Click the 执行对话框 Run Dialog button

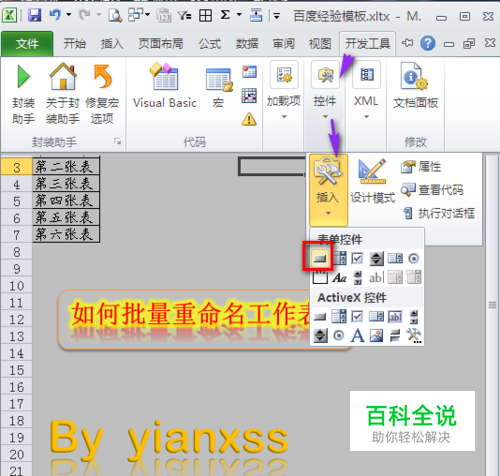(x=439, y=213)
